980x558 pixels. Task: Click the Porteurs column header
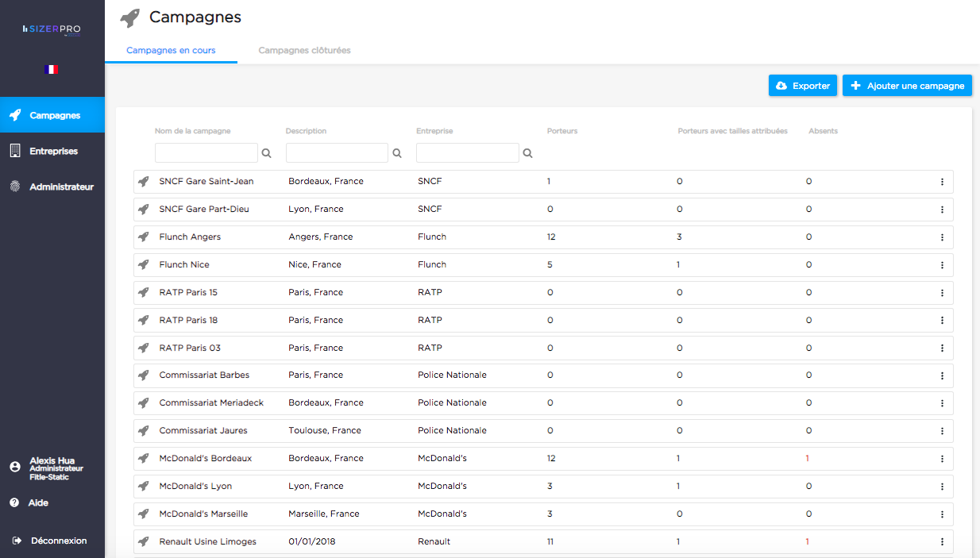(x=562, y=131)
